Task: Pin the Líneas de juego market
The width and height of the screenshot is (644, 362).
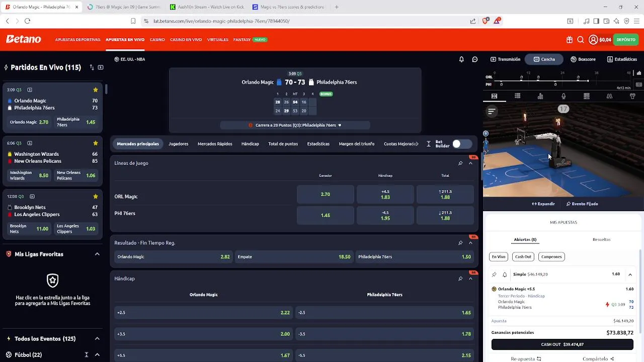Action: (x=460, y=163)
